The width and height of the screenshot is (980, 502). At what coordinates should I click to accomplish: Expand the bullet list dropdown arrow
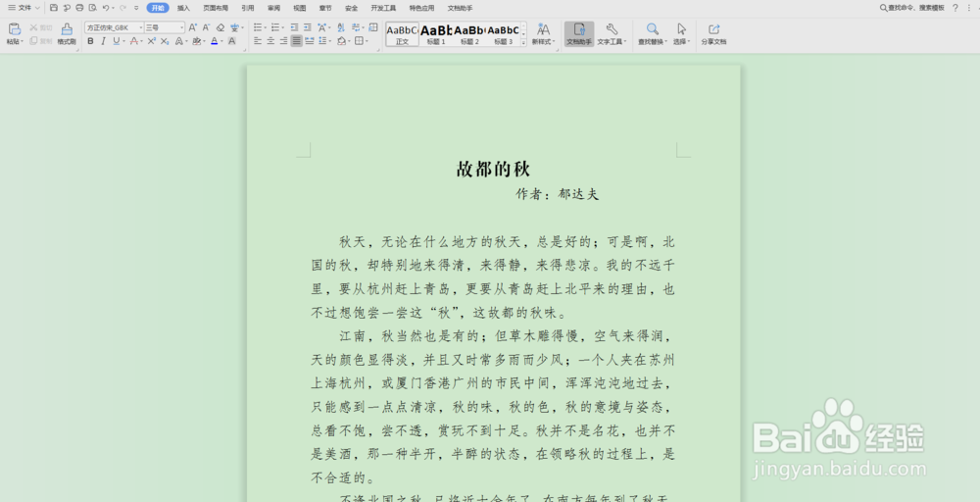(x=266, y=27)
